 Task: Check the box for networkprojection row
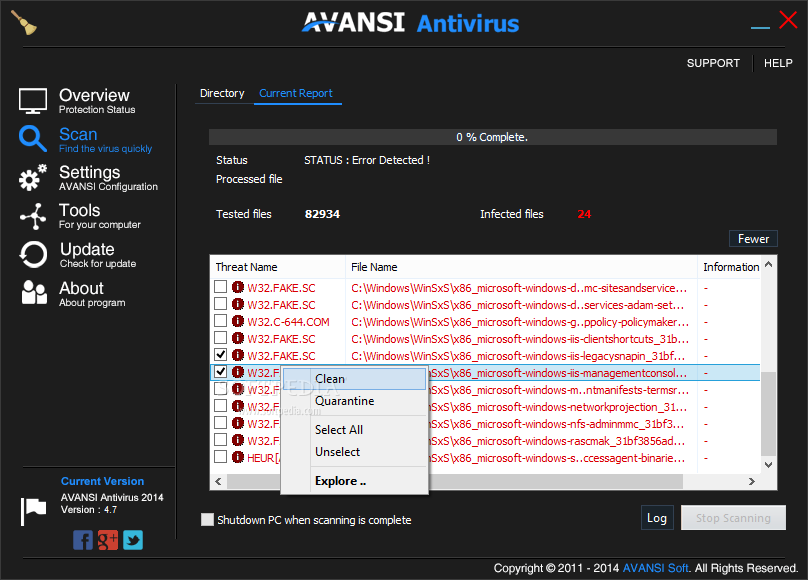221,405
